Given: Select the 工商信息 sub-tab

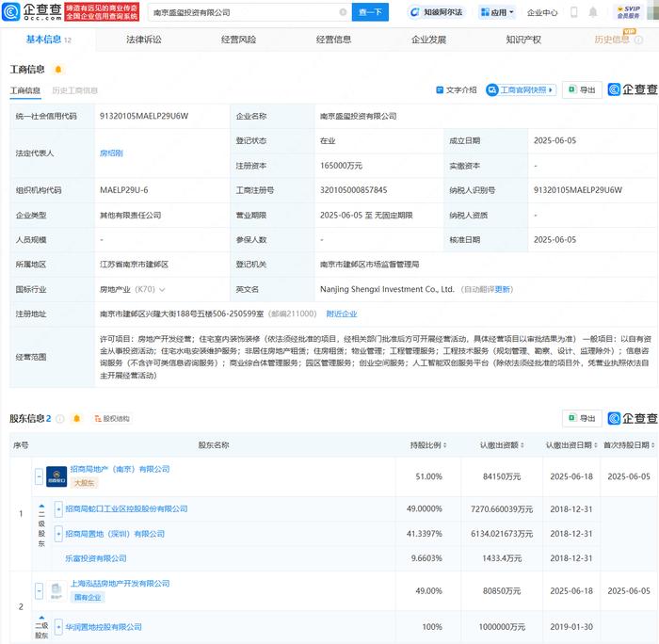Looking at the screenshot, I should (25, 90).
